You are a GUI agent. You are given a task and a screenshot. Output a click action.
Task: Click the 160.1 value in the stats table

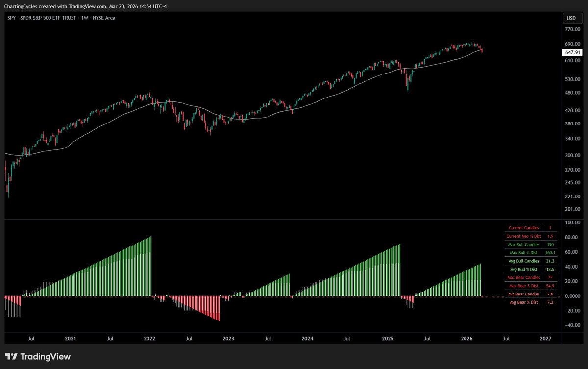click(x=550, y=253)
